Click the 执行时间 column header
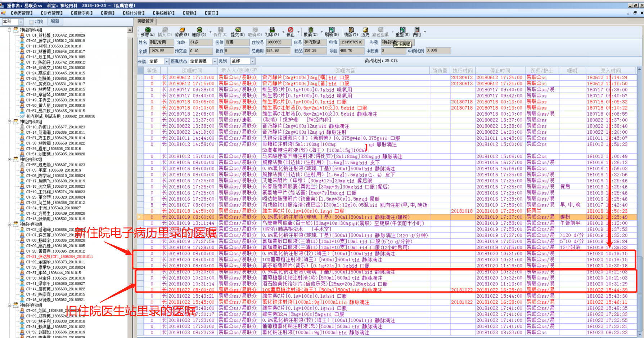 pos(463,71)
